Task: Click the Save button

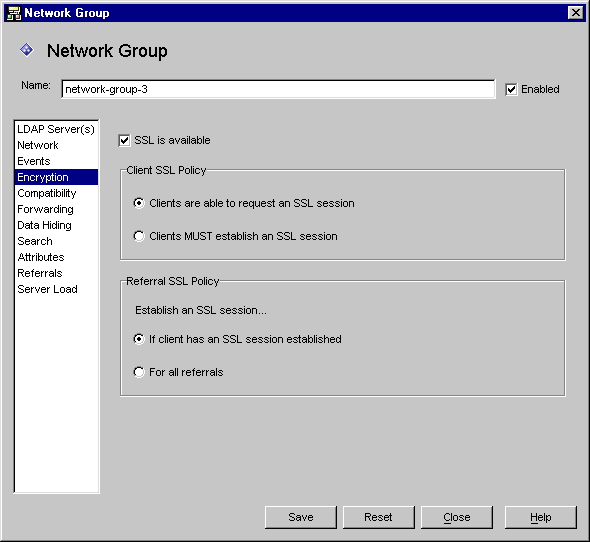Action: click(301, 517)
